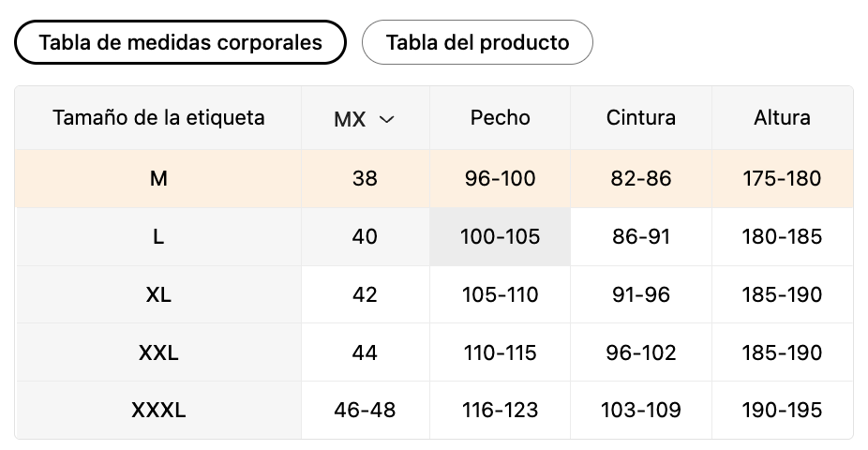
Task: Click the 82-86 waist cell
Action: click(641, 179)
